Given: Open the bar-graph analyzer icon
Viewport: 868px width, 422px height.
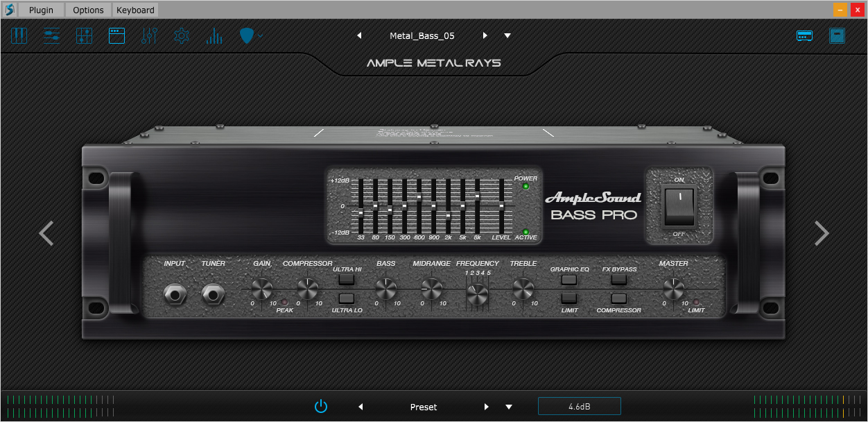Looking at the screenshot, I should (x=214, y=35).
